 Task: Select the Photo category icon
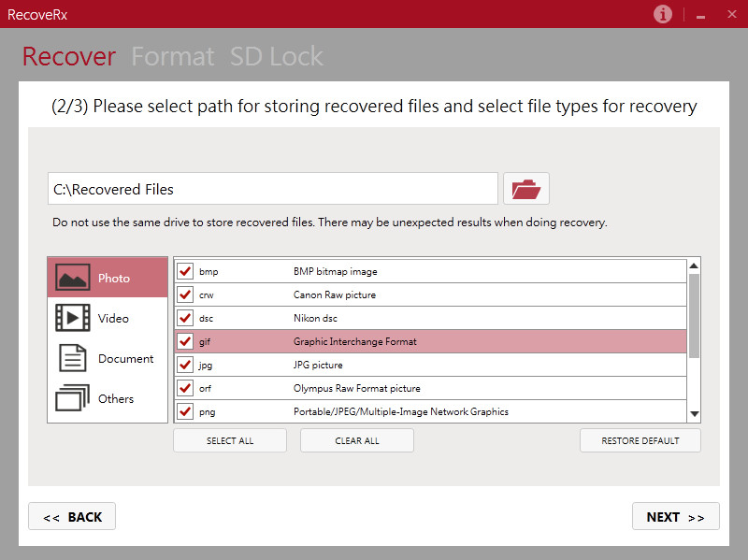pyautogui.click(x=73, y=278)
